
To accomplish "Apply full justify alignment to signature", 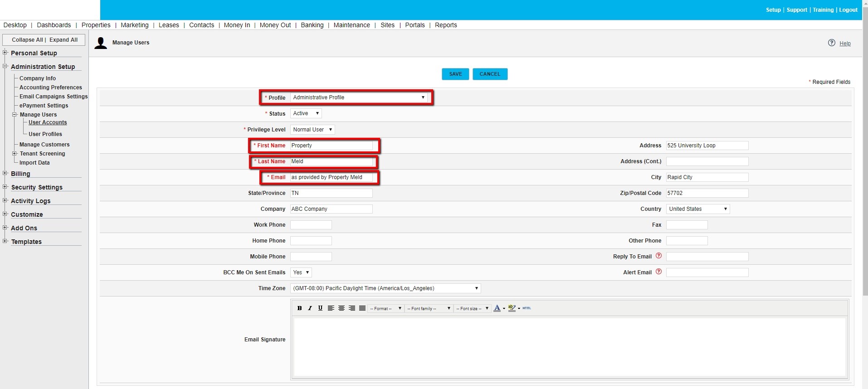I will (x=362, y=308).
